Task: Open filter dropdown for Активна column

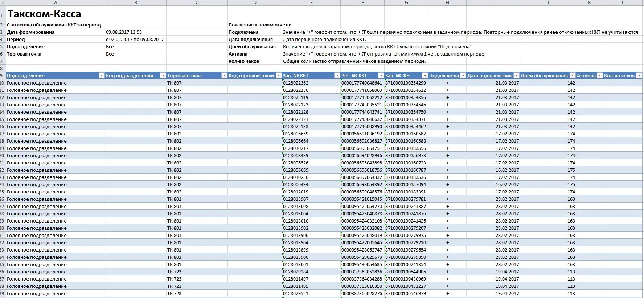Action: click(600, 75)
